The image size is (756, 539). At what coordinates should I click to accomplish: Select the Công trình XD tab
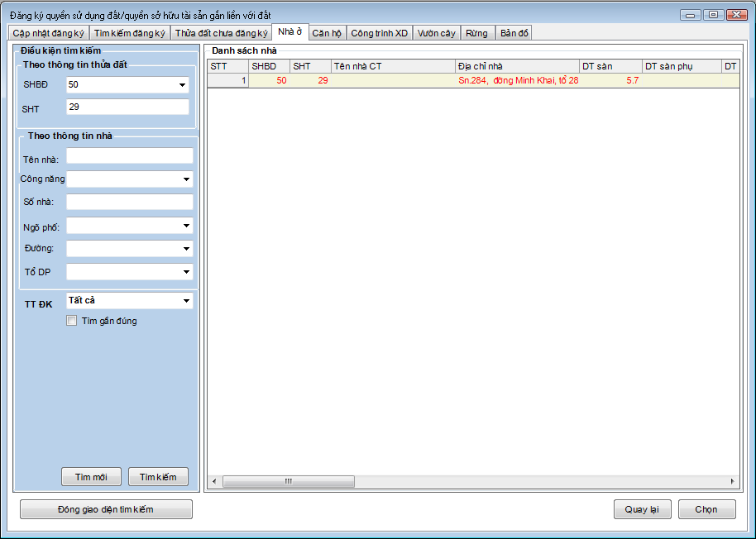click(379, 33)
